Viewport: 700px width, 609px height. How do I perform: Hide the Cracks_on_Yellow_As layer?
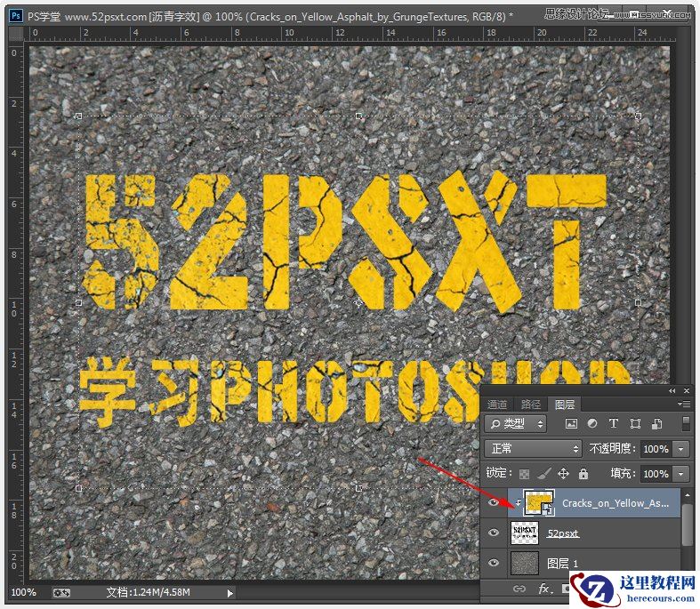point(494,503)
